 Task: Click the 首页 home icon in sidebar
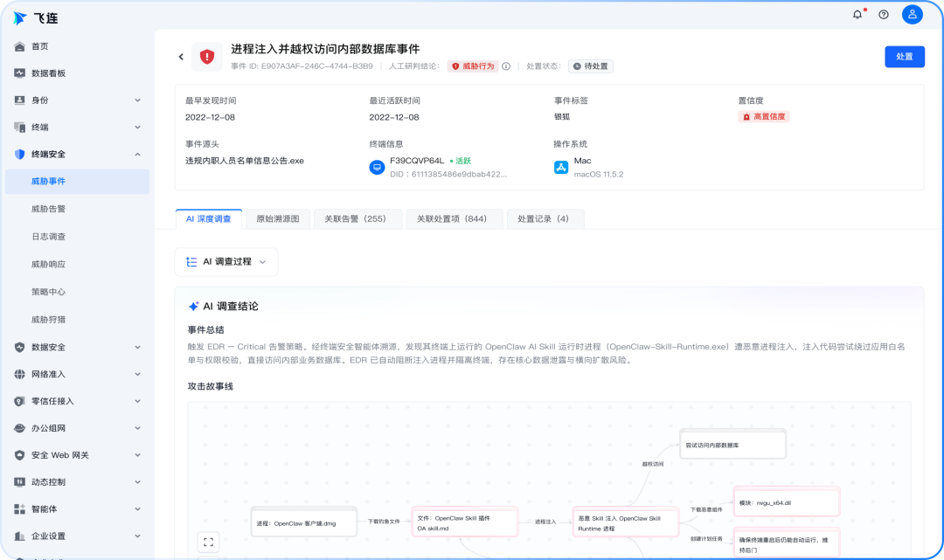coord(19,46)
